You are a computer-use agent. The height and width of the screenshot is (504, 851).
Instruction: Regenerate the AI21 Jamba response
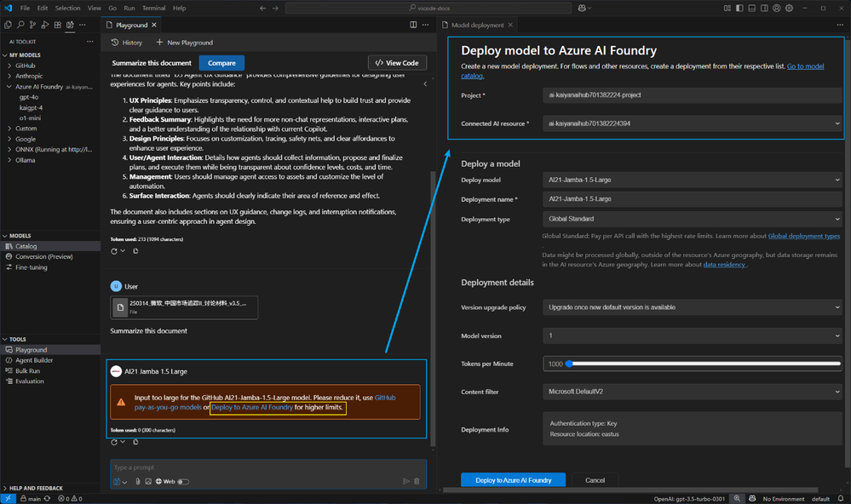[114, 442]
